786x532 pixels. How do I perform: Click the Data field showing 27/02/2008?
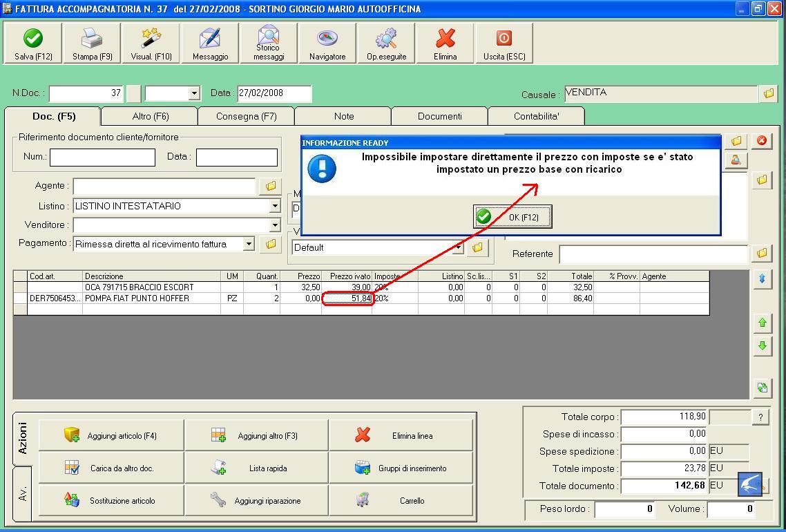click(x=274, y=93)
